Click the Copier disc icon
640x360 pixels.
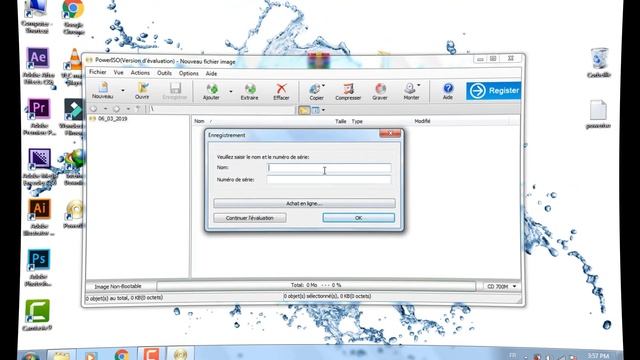316,91
